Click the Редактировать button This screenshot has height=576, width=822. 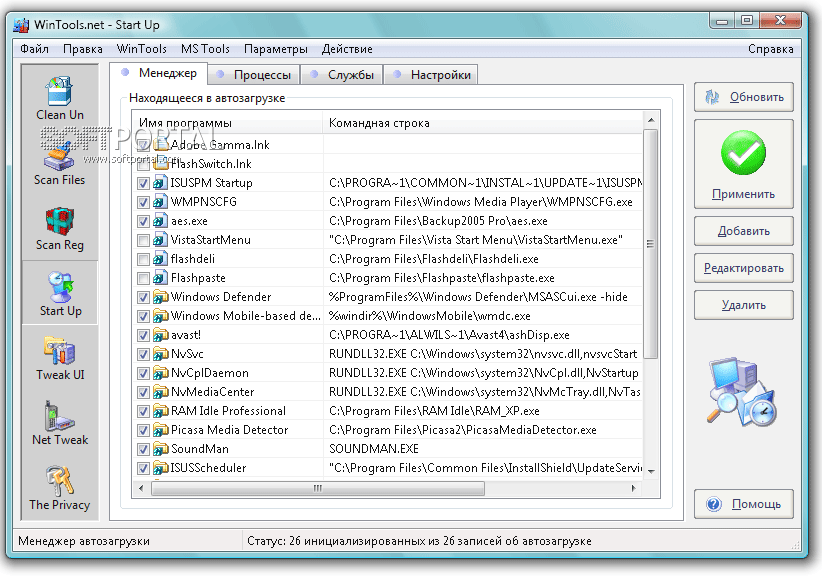tap(743, 268)
